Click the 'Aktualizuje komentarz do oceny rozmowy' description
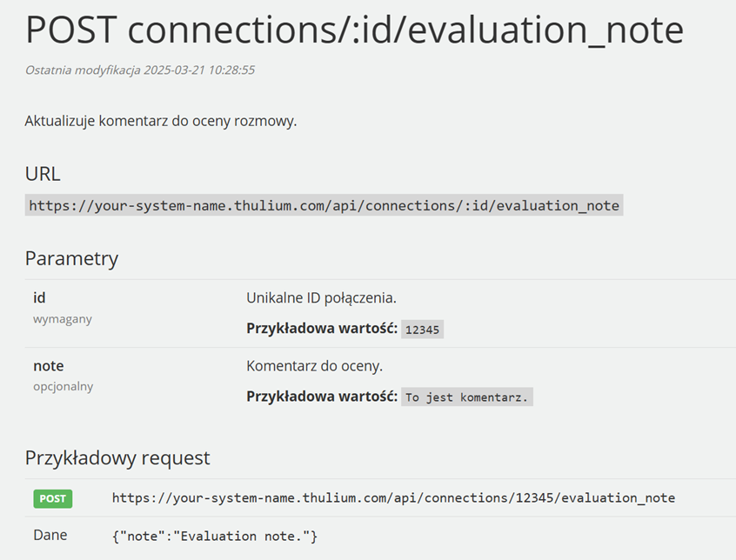Viewport: 736px width, 560px height. click(161, 121)
